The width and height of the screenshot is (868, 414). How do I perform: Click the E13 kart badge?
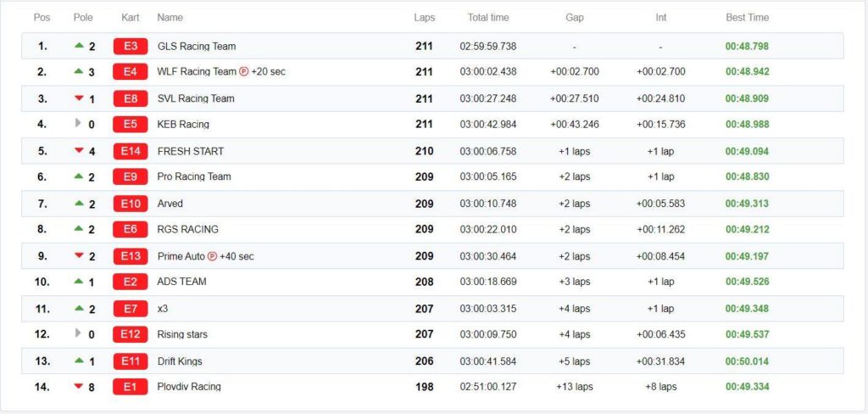[x=130, y=256]
